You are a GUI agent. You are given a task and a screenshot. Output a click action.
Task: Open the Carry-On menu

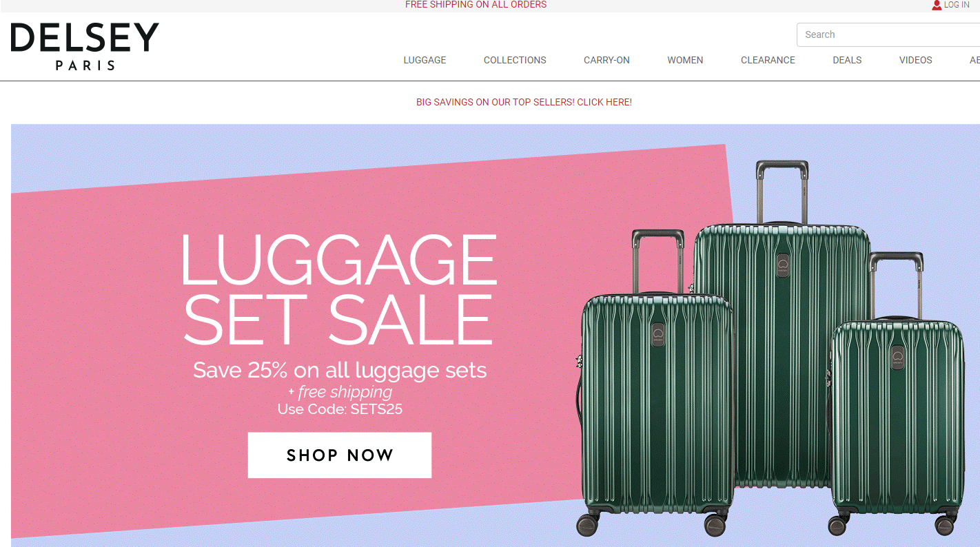click(x=606, y=60)
